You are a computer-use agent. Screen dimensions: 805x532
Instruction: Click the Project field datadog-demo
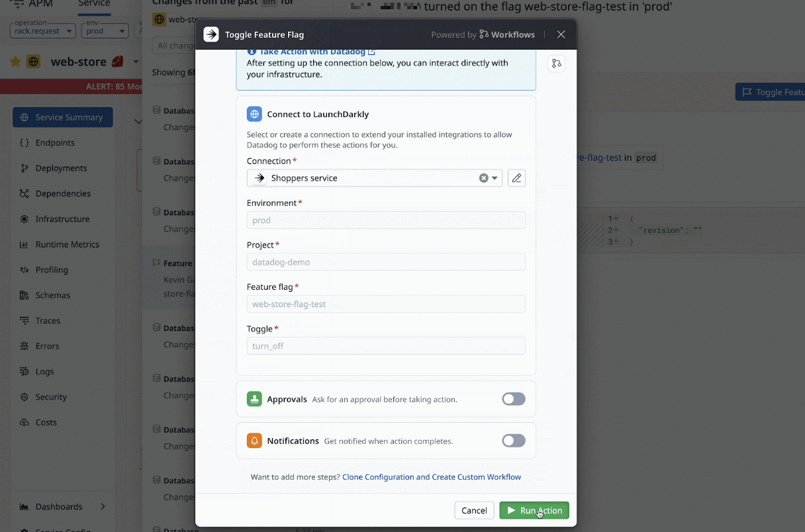[386, 262]
